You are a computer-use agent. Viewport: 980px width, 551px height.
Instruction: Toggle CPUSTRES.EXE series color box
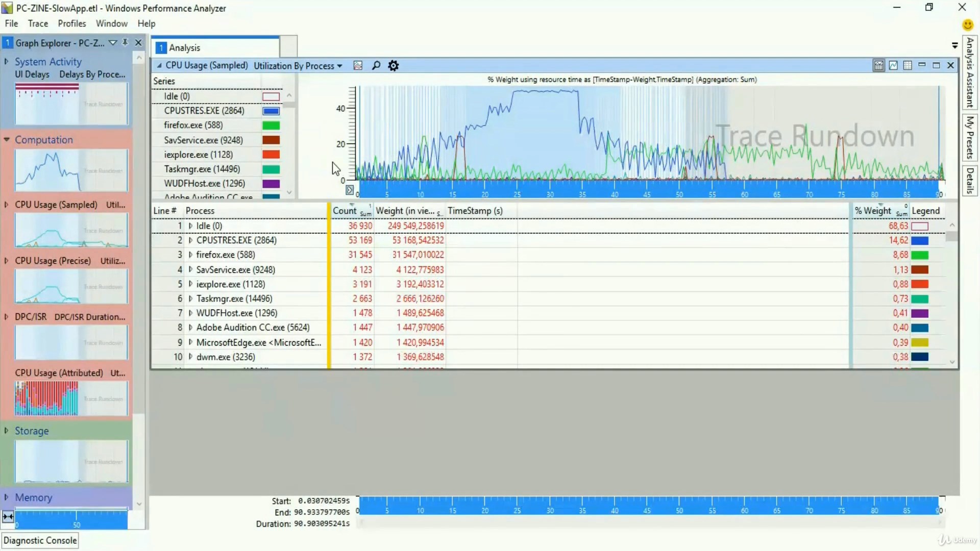point(271,111)
